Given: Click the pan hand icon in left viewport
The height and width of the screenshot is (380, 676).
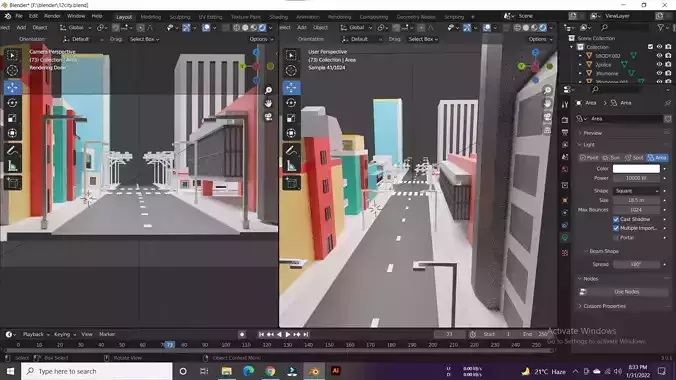Looking at the screenshot, I should (x=268, y=104).
